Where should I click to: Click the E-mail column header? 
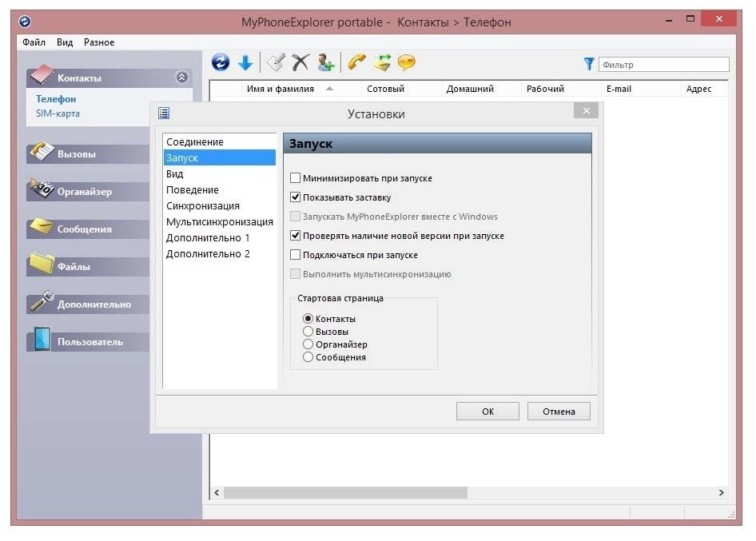point(641,89)
